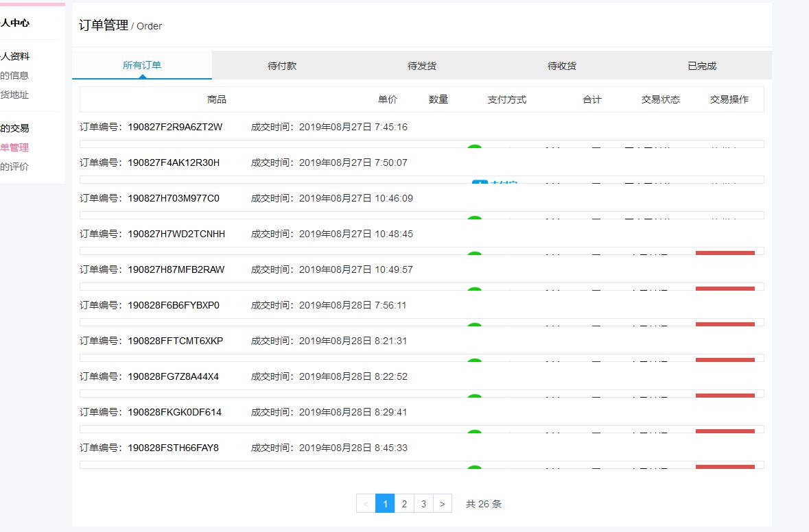This screenshot has width=809, height=532.
Task: Click the 交易操作 column header
Action: point(729,99)
